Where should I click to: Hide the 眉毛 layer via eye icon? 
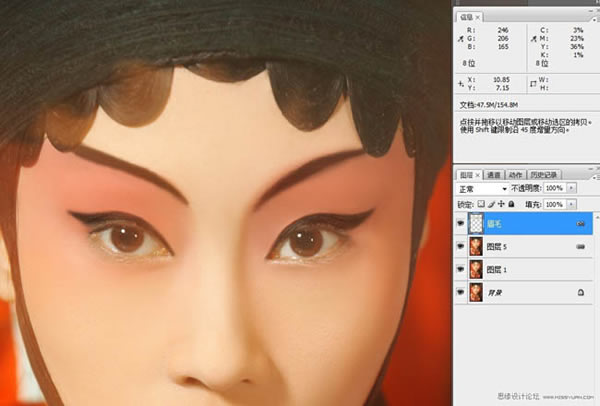click(460, 223)
